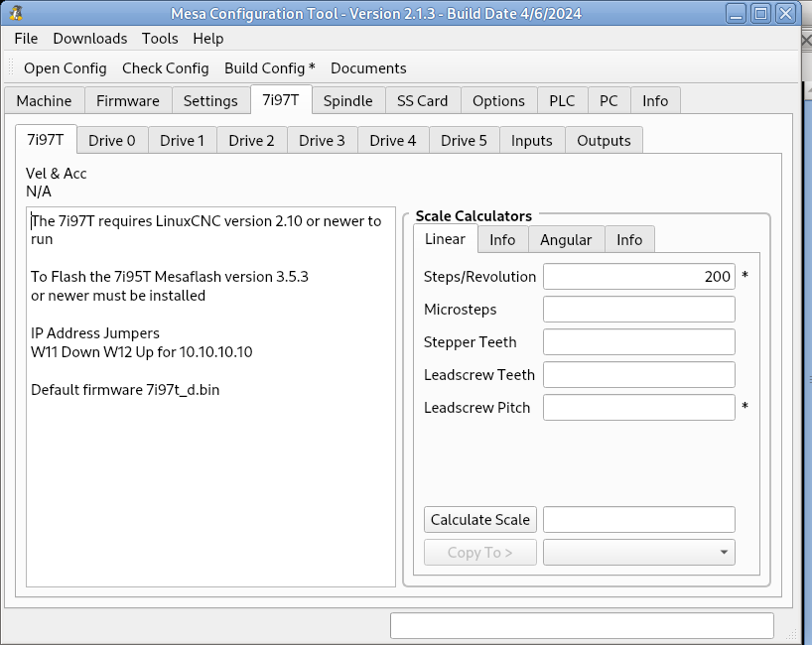Screen dimensions: 812x645
Task: Click the text 'W11 Down W12 Up for 10.10.10.10'
Action: (141, 352)
